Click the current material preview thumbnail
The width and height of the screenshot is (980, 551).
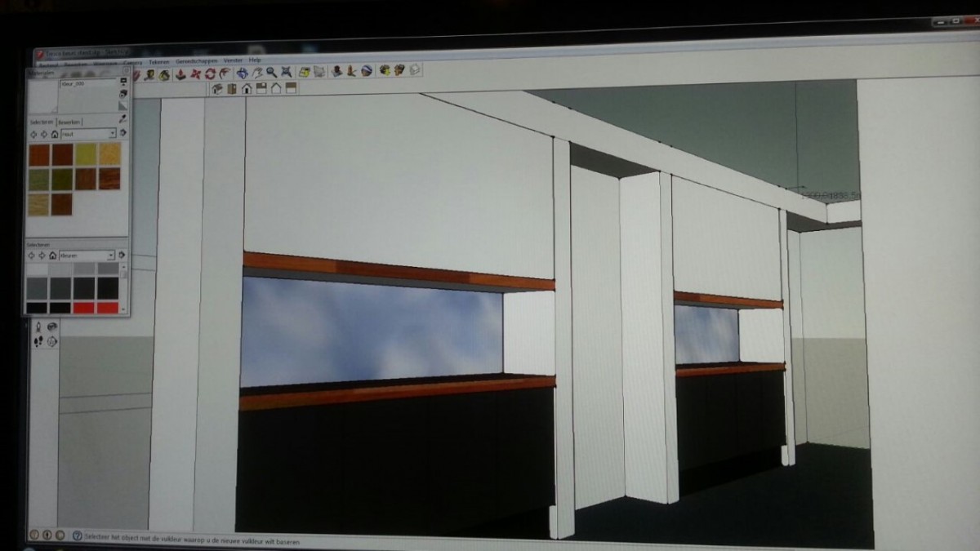click(42, 96)
